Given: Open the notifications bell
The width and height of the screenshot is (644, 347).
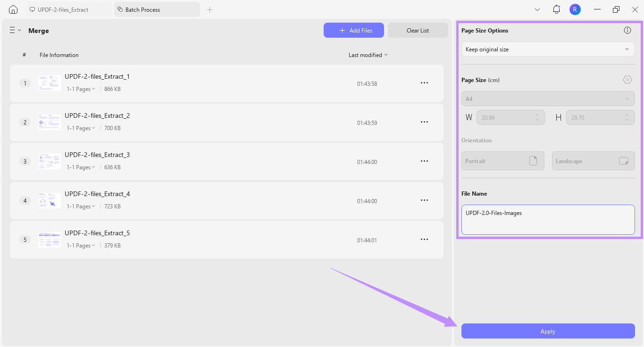Looking at the screenshot, I should click(556, 9).
